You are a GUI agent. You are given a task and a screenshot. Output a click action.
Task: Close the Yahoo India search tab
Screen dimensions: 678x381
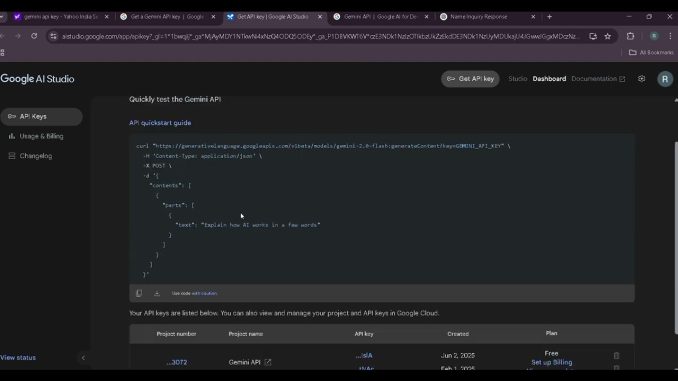click(x=106, y=16)
